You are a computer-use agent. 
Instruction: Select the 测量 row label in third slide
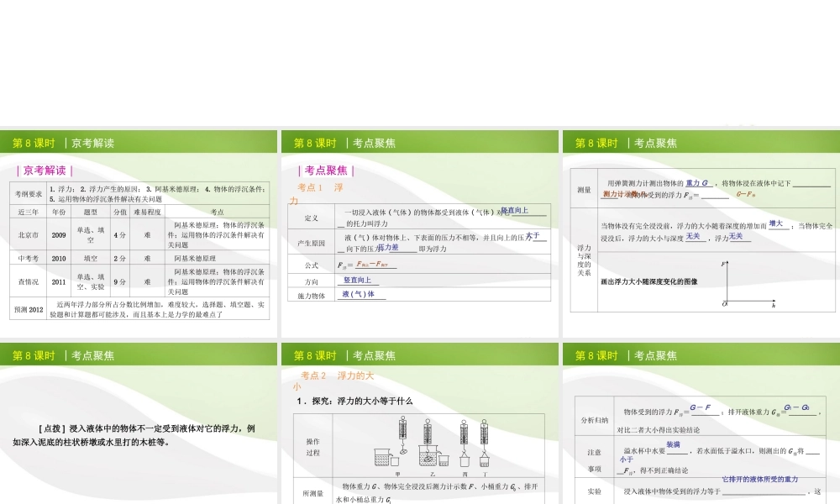(x=584, y=190)
